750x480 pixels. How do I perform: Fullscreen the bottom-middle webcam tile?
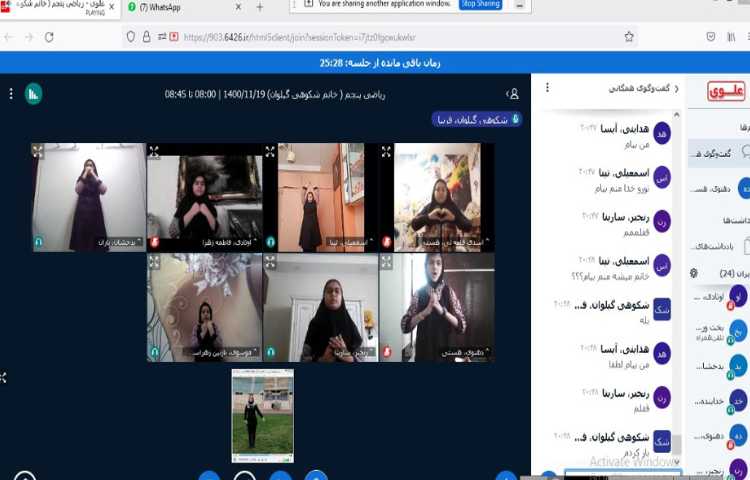270,262
